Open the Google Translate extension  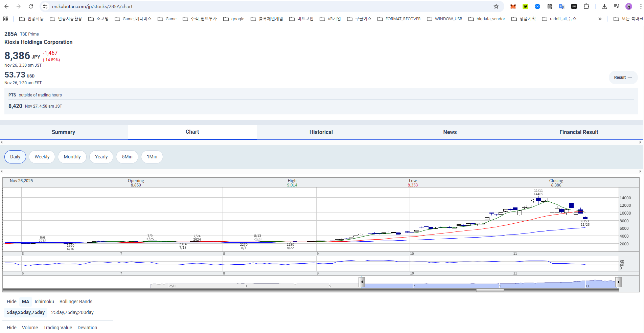(562, 6)
